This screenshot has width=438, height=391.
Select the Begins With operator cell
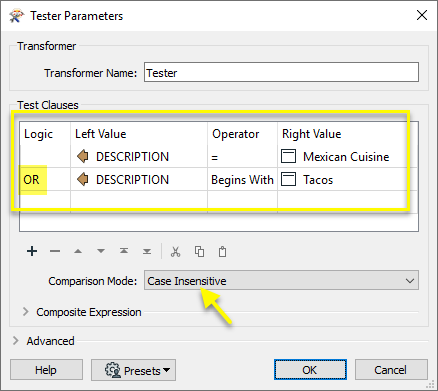242,180
